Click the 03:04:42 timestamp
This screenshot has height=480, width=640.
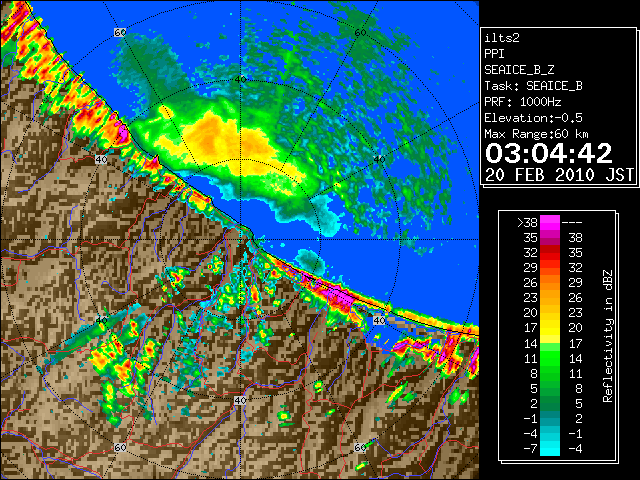tap(548, 153)
